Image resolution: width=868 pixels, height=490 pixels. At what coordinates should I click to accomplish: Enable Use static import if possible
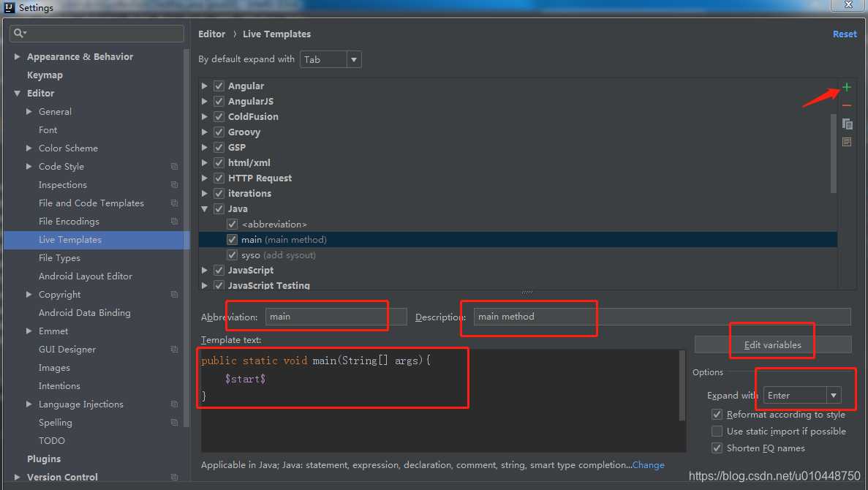click(717, 431)
